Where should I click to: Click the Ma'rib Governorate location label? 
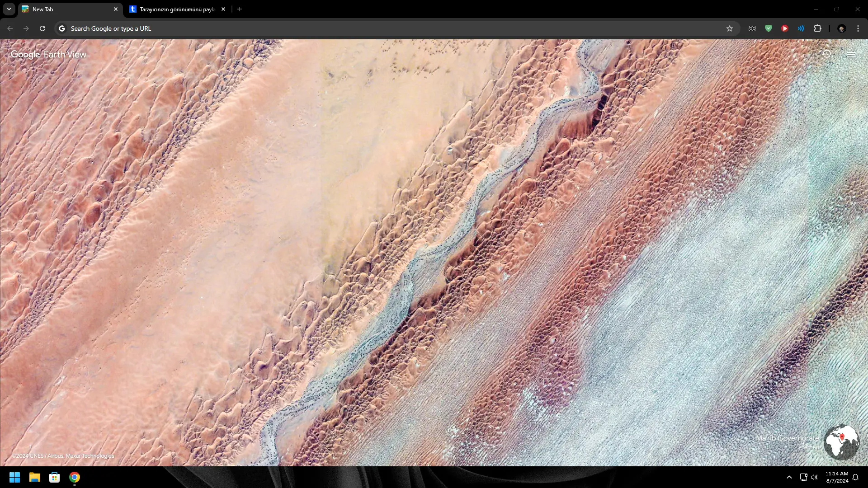(788, 438)
